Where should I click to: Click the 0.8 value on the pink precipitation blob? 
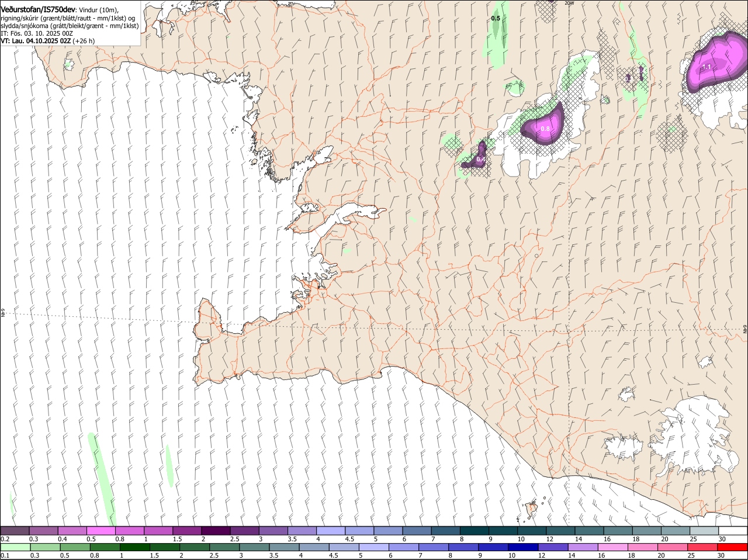click(545, 129)
